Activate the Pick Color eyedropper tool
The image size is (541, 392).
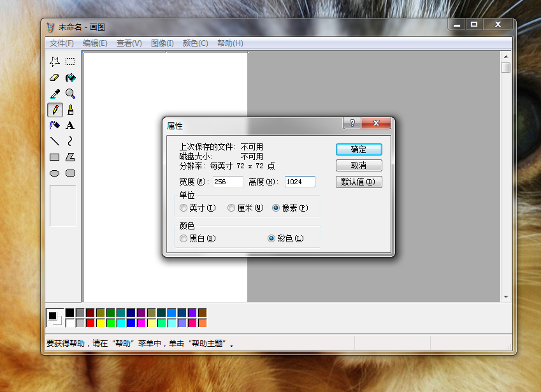pyautogui.click(x=55, y=94)
